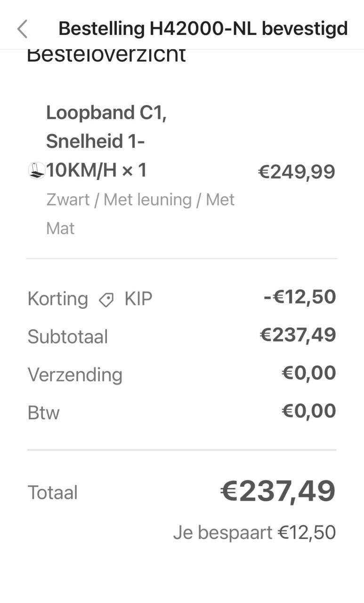Click the Verzending shipping row
The width and height of the screenshot is (364, 603).
click(x=75, y=374)
